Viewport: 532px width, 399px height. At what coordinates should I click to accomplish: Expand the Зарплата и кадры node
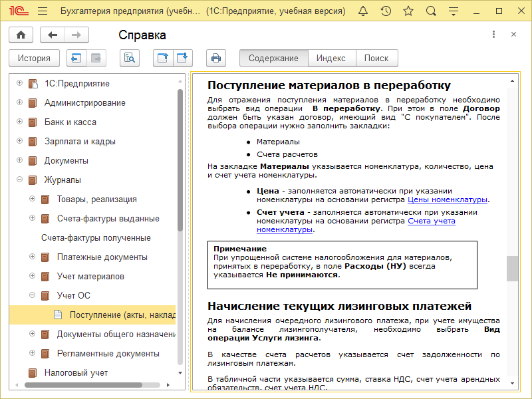tap(20, 141)
